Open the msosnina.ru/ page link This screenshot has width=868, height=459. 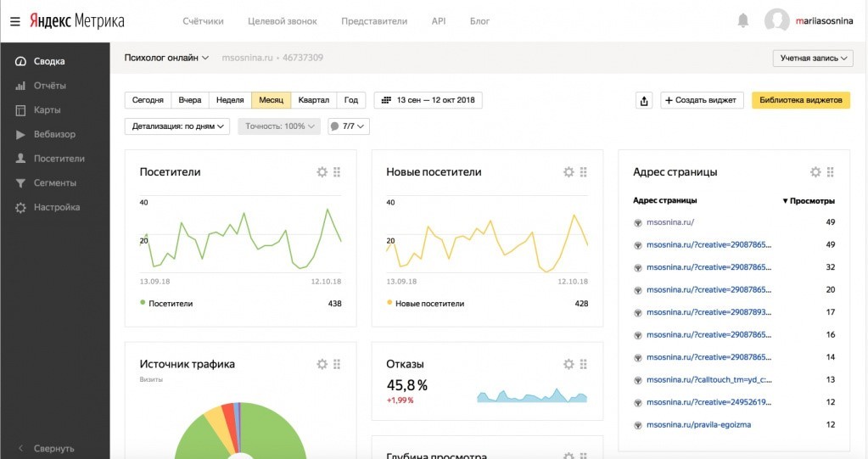pyautogui.click(x=670, y=222)
